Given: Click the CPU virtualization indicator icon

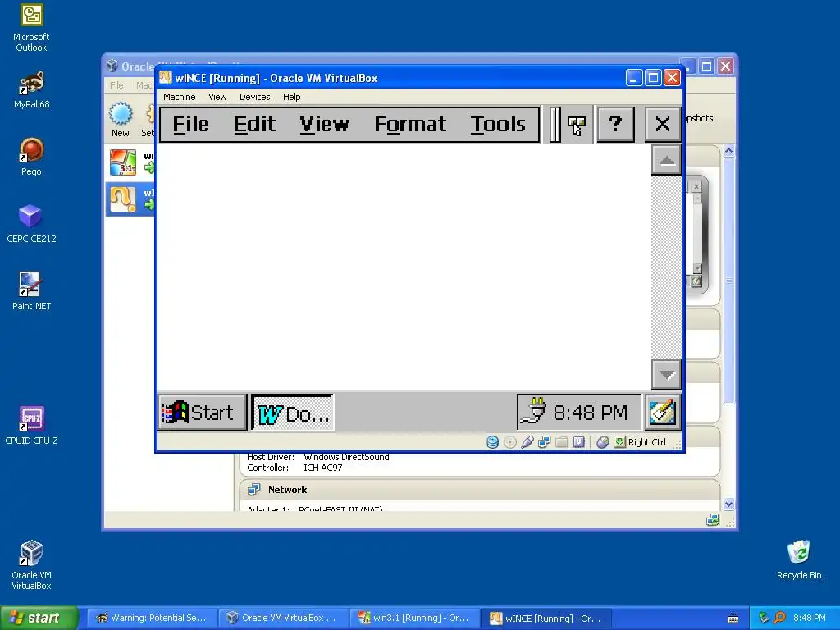Looking at the screenshot, I should click(x=578, y=442).
